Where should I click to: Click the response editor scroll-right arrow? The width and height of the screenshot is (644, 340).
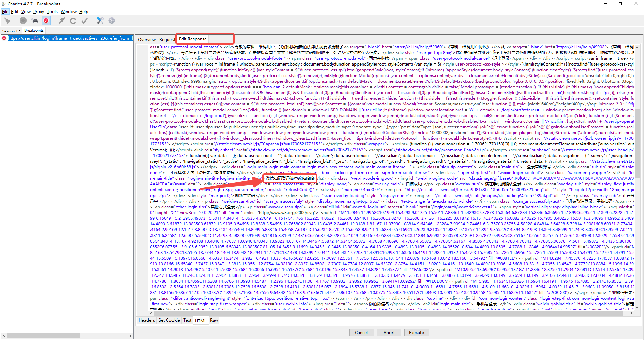click(631, 313)
